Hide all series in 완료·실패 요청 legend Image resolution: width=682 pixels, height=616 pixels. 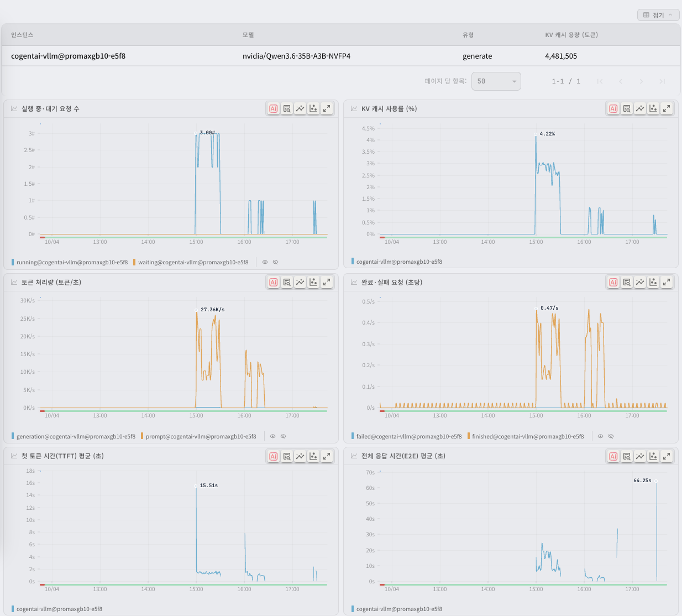point(611,436)
